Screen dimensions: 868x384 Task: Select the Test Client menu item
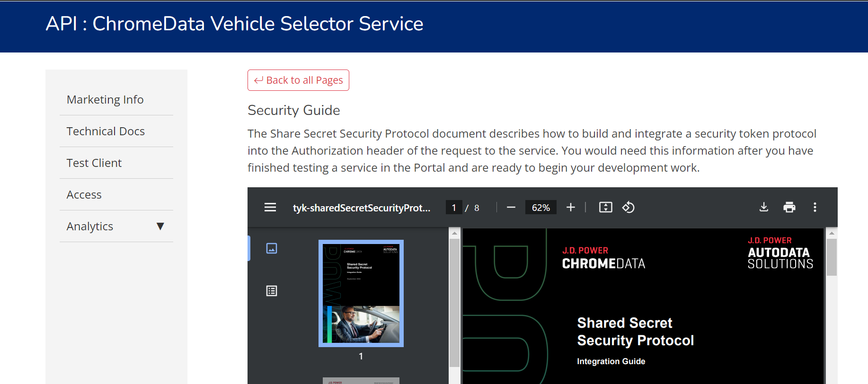(x=94, y=163)
